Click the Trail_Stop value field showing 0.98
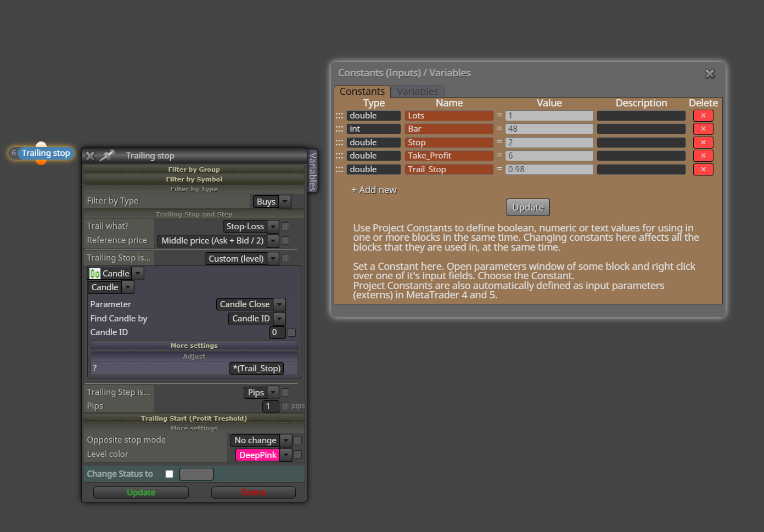Viewport: 764px width, 532px height. [549, 169]
